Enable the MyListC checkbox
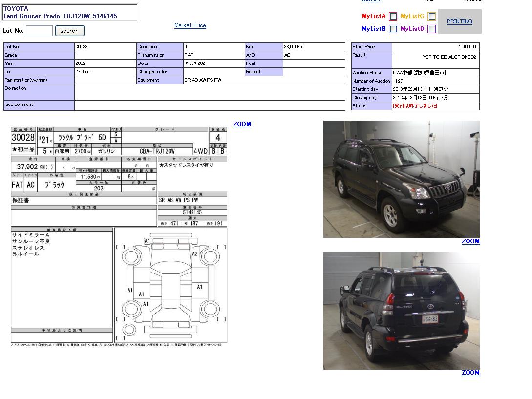532x399 pixels. (x=431, y=16)
